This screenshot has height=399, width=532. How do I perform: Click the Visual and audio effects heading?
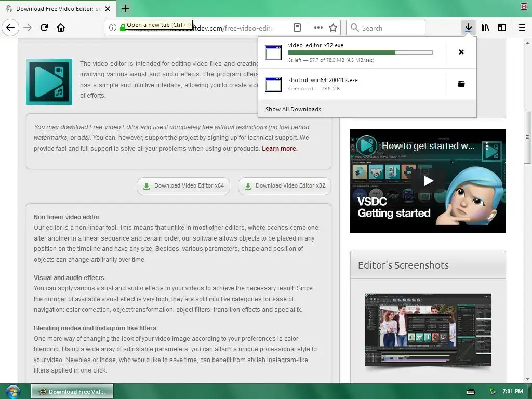pyautogui.click(x=69, y=277)
